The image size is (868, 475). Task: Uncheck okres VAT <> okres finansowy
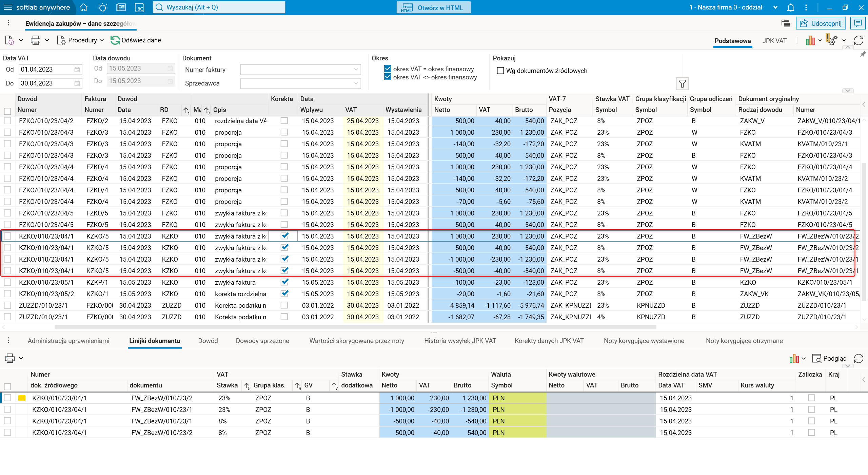tap(388, 77)
